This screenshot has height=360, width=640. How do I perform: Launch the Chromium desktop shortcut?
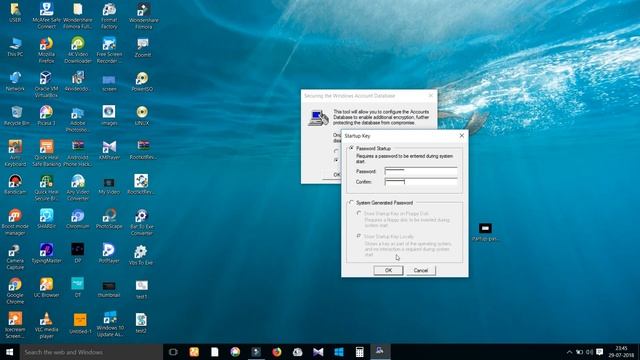pos(78,218)
